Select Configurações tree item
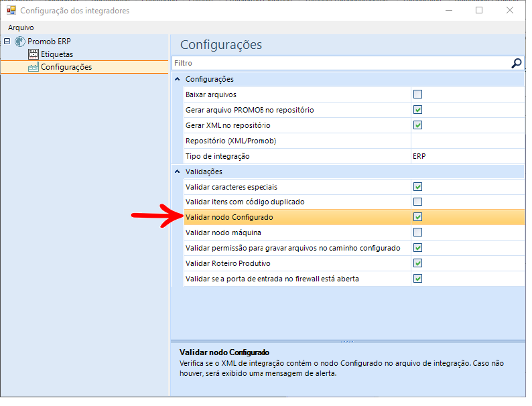Image resolution: width=532 pixels, height=406 pixels. point(66,67)
